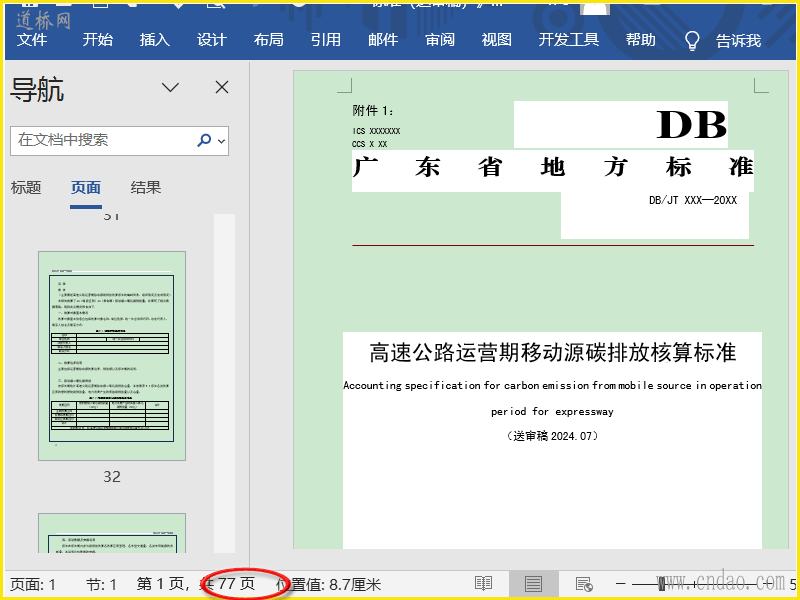Click the DB/JT XXX—20XX code text
The image size is (800, 600).
click(693, 200)
